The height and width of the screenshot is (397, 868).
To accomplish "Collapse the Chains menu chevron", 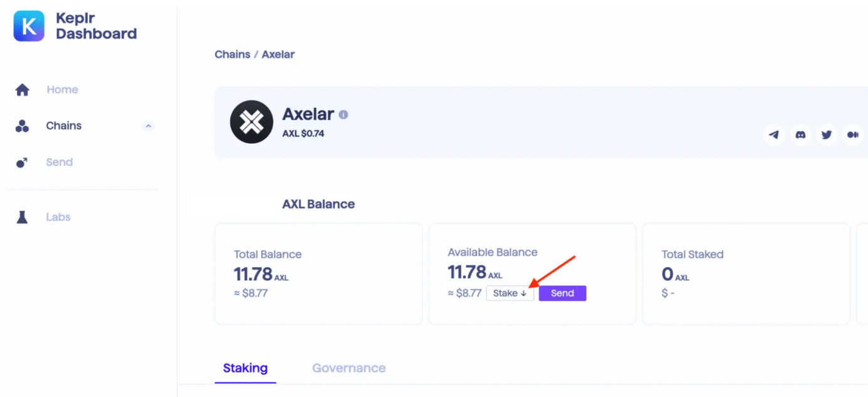I will pyautogui.click(x=149, y=126).
